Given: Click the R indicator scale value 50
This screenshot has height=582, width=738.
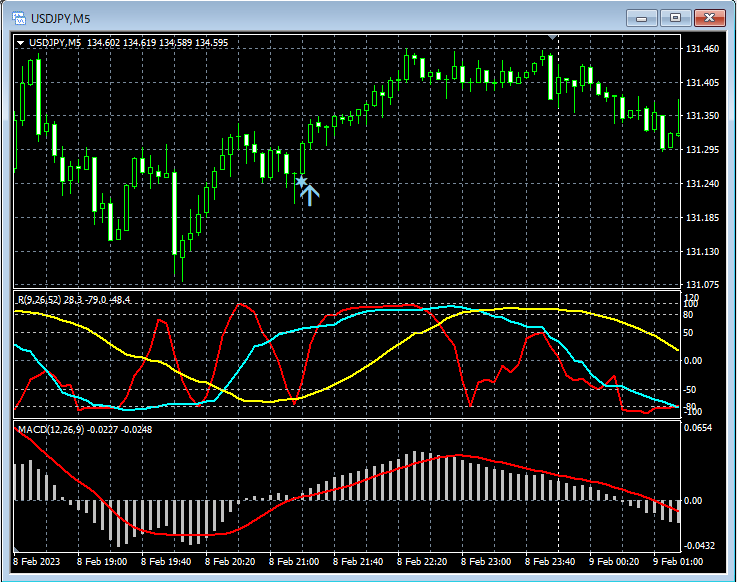Looking at the screenshot, I should (x=688, y=333).
